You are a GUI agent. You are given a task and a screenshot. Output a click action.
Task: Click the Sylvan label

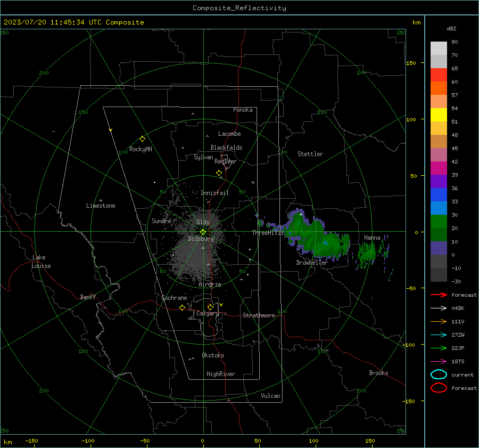click(x=203, y=157)
